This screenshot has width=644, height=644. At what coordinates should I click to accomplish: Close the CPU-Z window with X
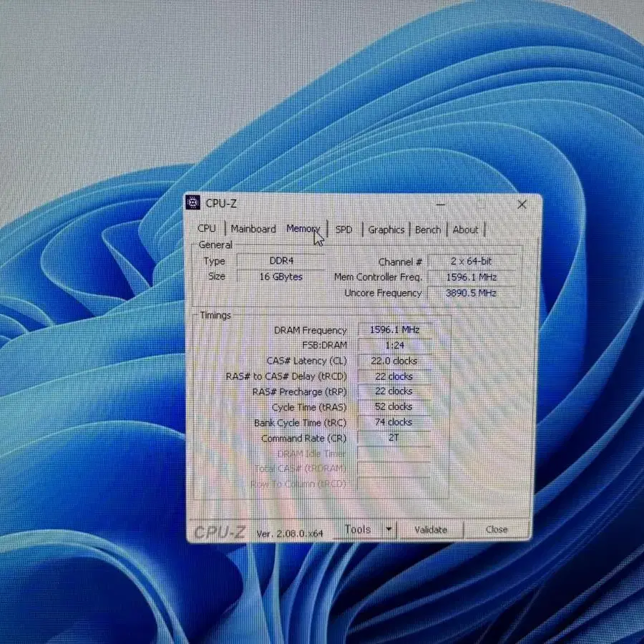point(522,204)
